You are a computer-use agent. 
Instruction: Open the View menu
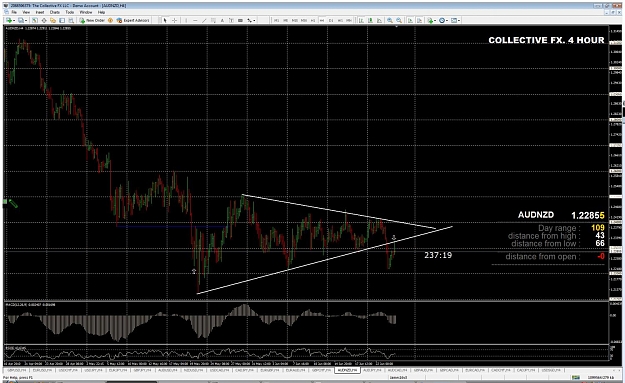pos(26,12)
